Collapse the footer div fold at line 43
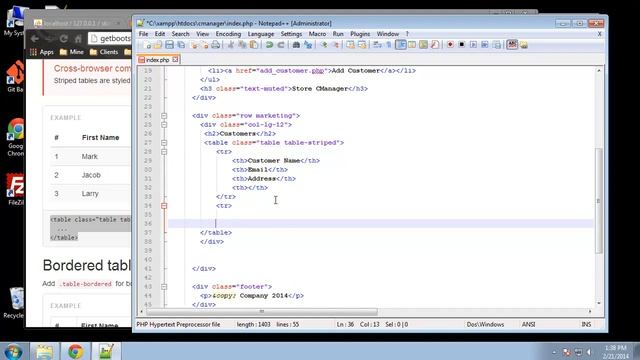Viewport: 640px width, 360px height. 164,287
